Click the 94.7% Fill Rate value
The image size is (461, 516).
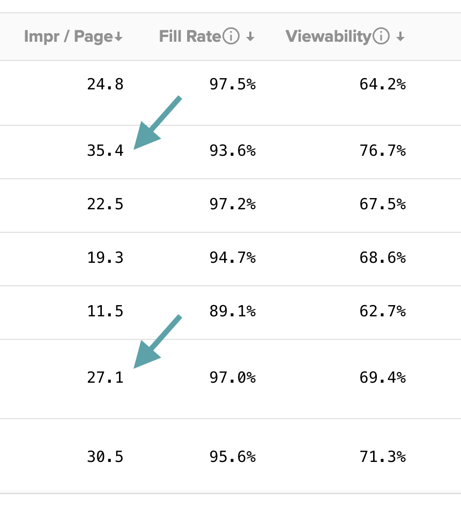[233, 258]
